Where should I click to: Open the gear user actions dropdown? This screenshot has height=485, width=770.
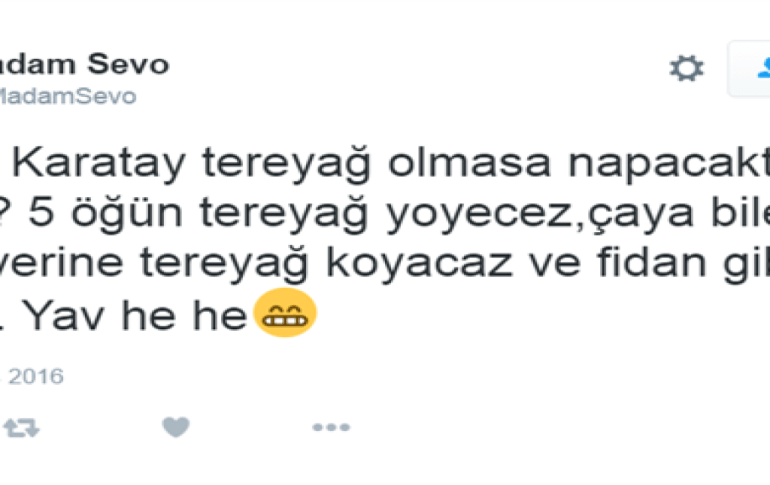click(687, 68)
